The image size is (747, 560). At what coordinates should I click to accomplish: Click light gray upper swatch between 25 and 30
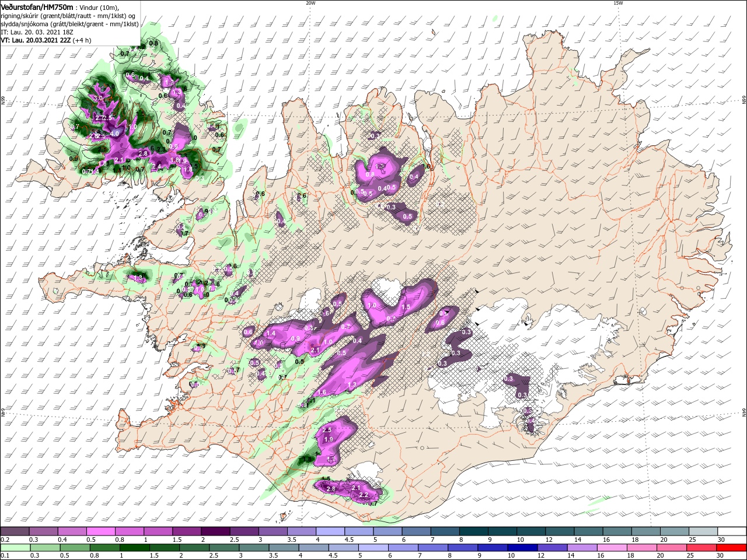(703, 531)
